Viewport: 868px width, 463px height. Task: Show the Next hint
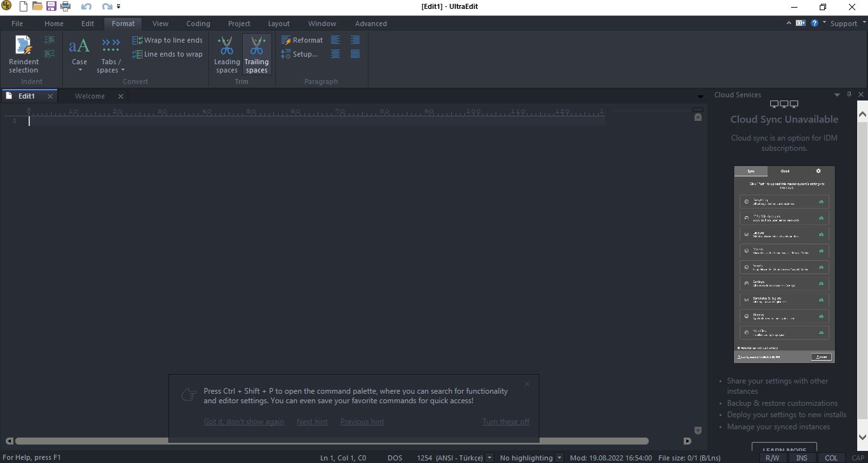point(312,422)
